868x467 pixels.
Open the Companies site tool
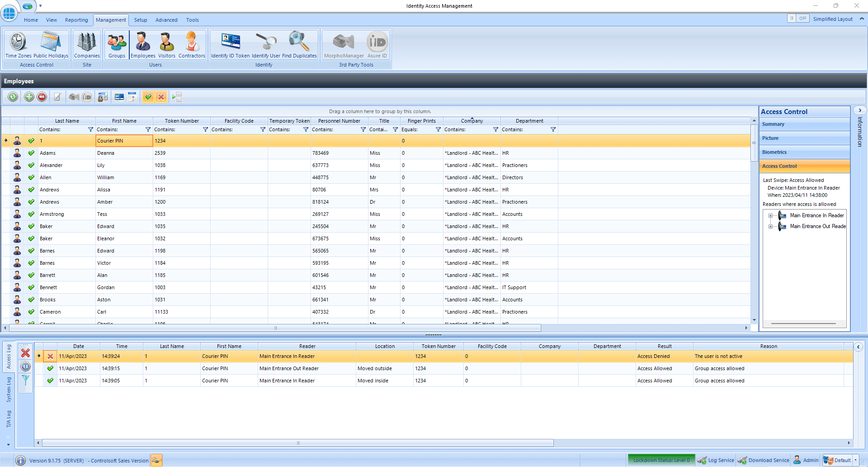click(87, 45)
